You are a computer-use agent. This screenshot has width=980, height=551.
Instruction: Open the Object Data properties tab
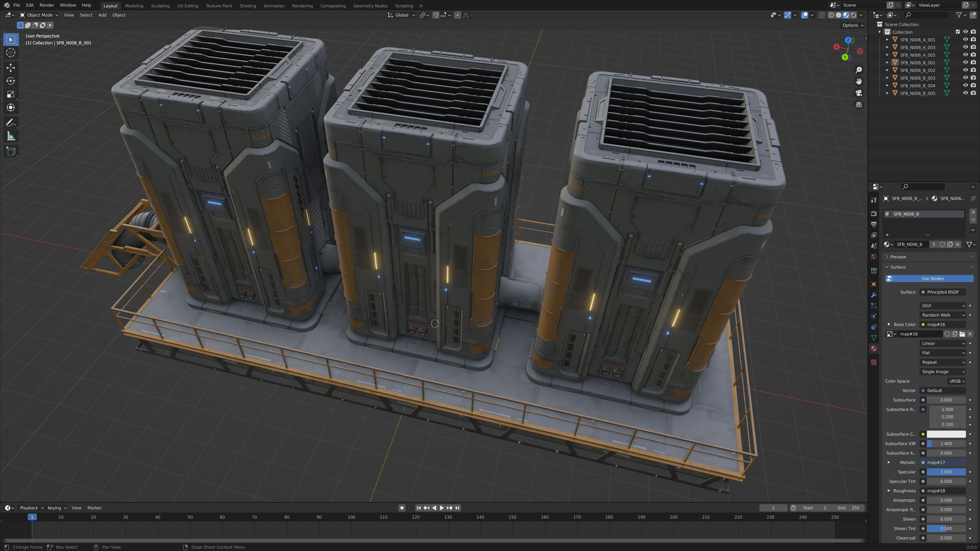[874, 338]
